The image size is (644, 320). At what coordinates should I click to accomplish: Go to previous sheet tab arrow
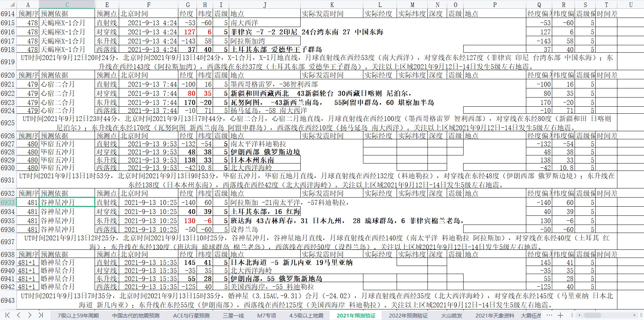pyautogui.click(x=19, y=315)
